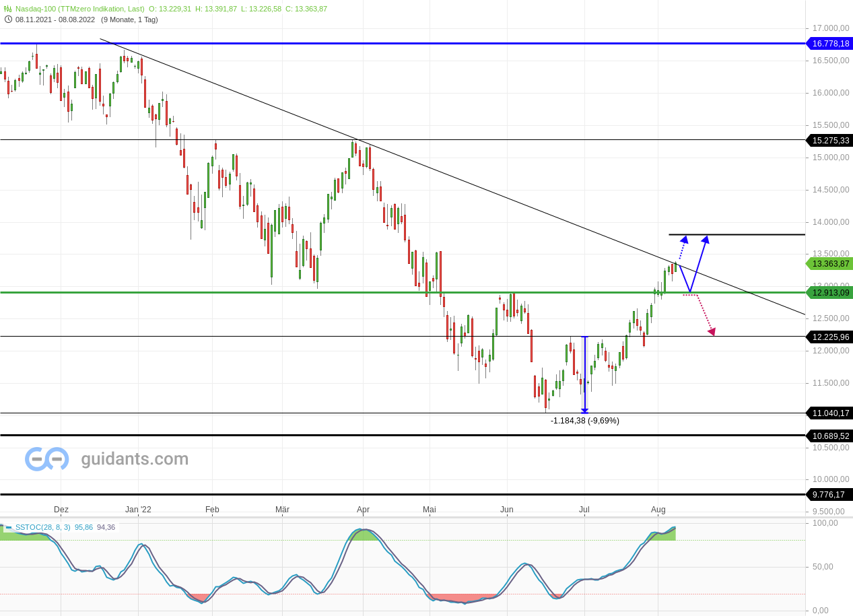Viewport: 853px width, 616px height.
Task: Click the guidants.com link text
Action: click(x=133, y=459)
